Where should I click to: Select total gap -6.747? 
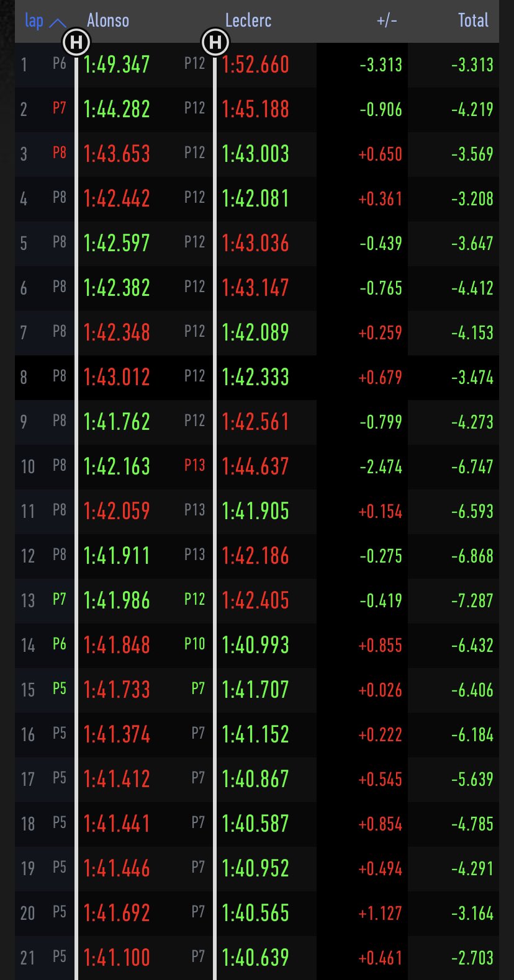[x=472, y=467]
